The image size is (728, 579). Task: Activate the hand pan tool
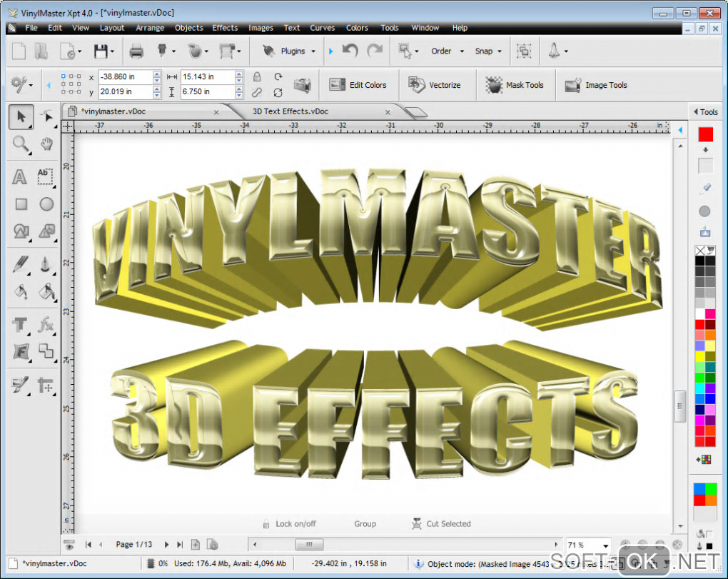coord(46,144)
